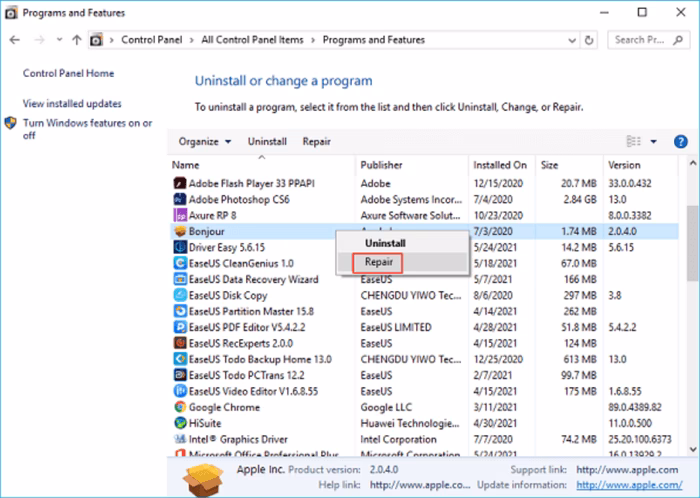Image resolution: width=700 pixels, height=498 pixels.
Task: Click the Windows features shield icon
Action: pyautogui.click(x=11, y=123)
